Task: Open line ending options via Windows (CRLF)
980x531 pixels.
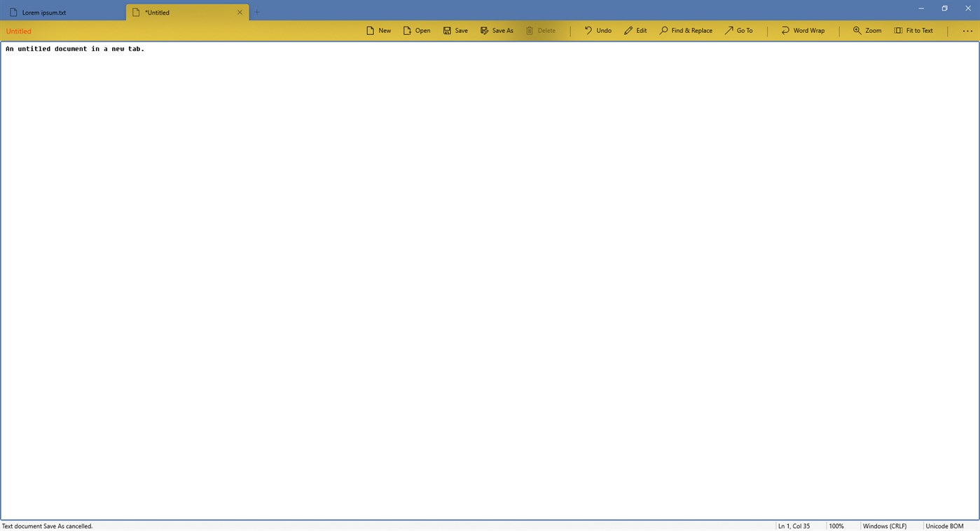Action: point(885,526)
